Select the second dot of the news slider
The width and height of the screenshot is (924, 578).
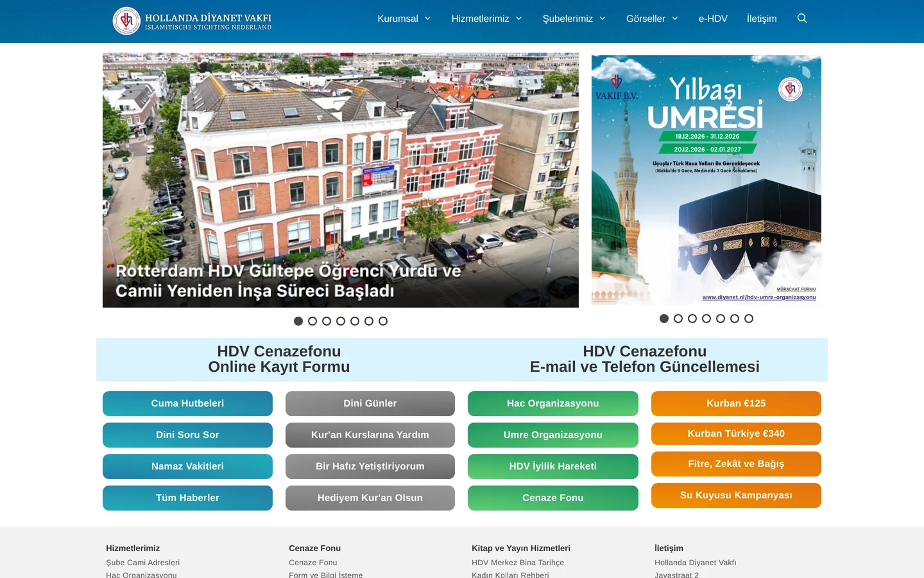point(312,321)
